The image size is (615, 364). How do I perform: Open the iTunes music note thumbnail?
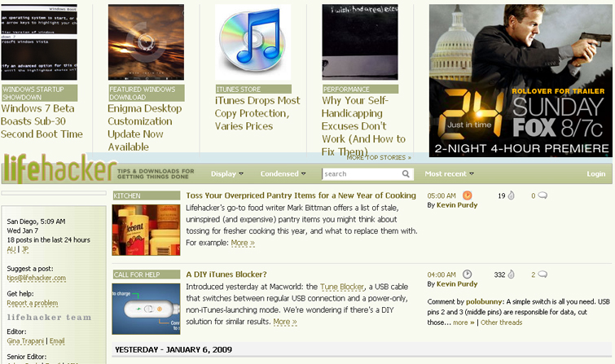[253, 42]
